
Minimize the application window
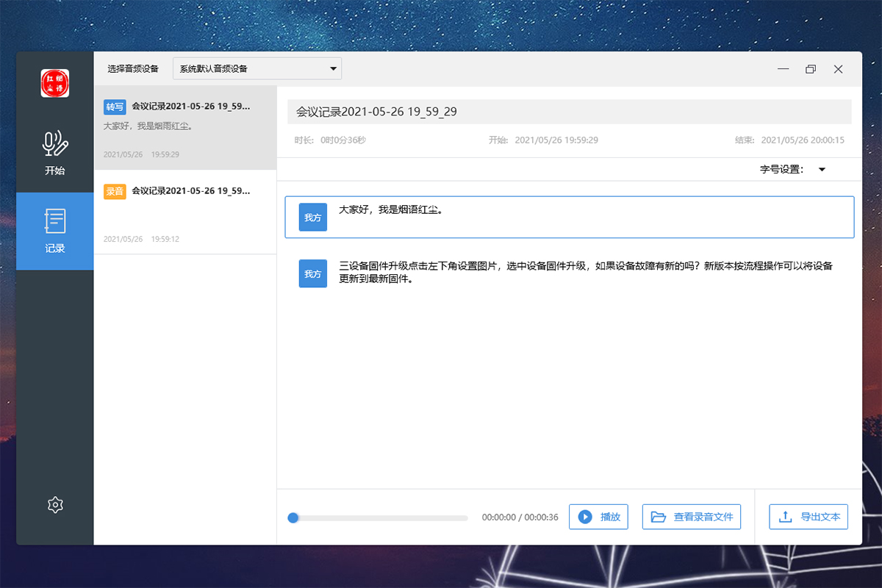click(x=784, y=69)
